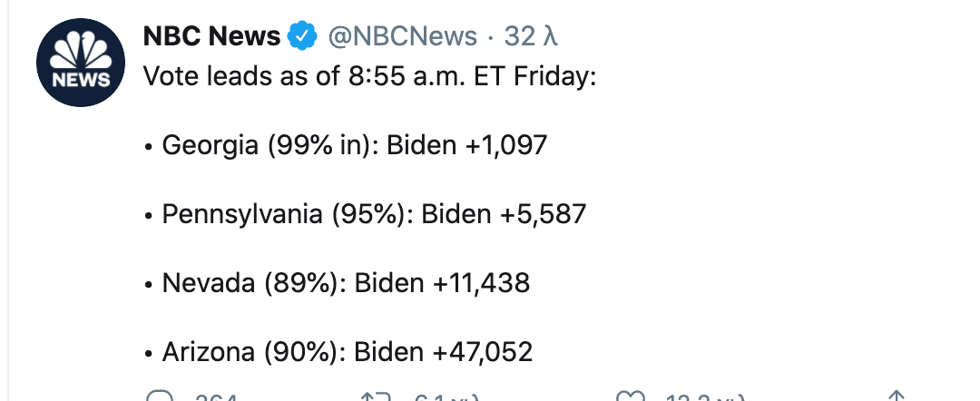The width and height of the screenshot is (980, 401).
Task: Click the @NBCNews handle
Action: pos(401,36)
